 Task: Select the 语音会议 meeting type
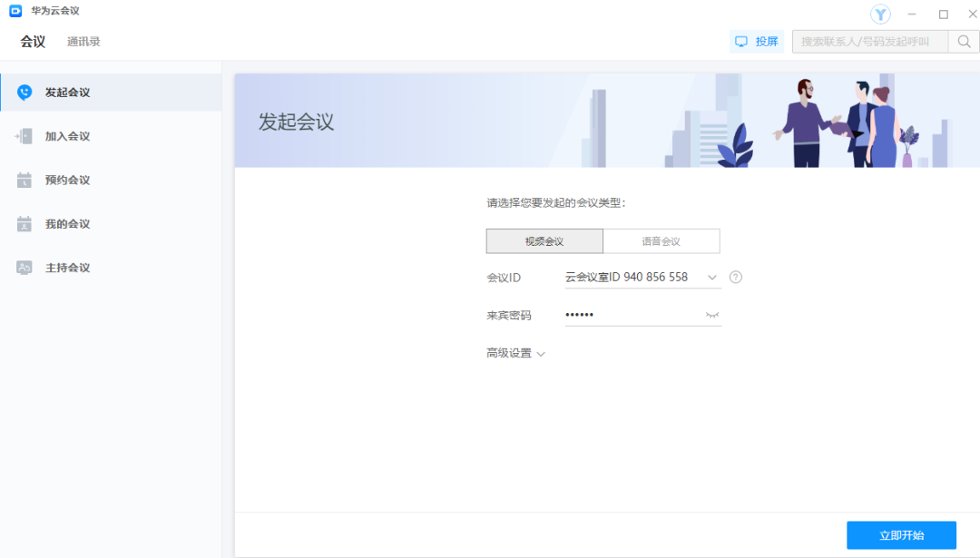click(661, 241)
